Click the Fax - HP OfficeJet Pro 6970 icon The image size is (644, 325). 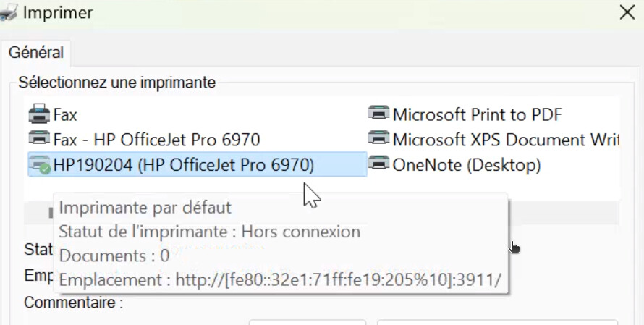39,138
